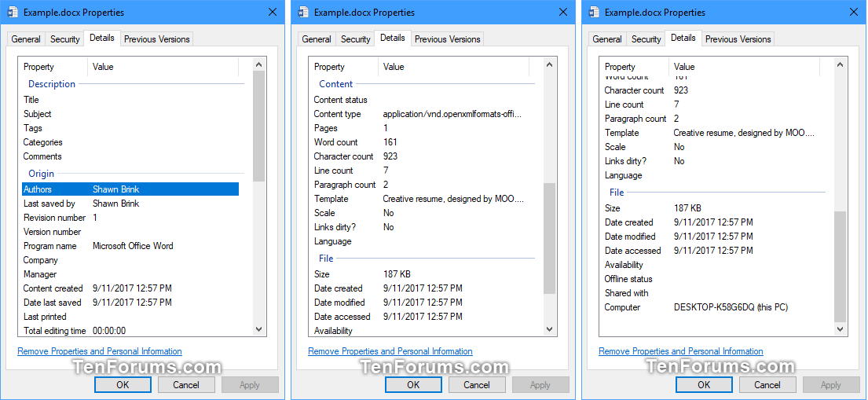868x400 pixels.
Task: Select Word count row in middle window
Action: click(x=421, y=142)
